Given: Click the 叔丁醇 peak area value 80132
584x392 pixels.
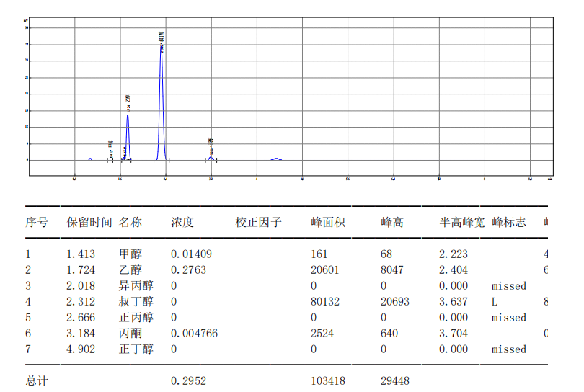Looking at the screenshot, I should [x=325, y=302].
